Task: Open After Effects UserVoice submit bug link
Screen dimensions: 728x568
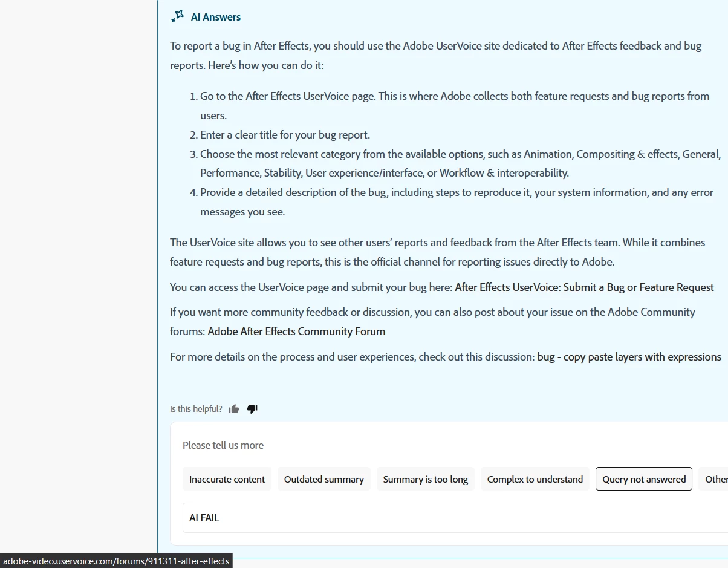Action: 584,287
